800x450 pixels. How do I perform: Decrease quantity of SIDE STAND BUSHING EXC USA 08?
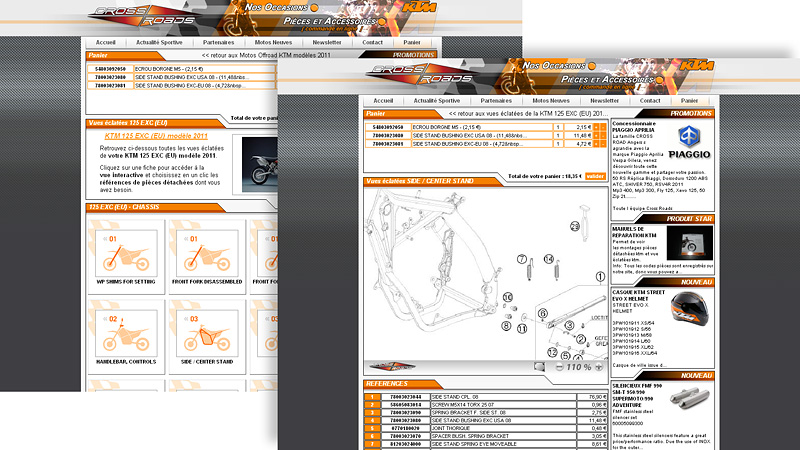(603, 136)
